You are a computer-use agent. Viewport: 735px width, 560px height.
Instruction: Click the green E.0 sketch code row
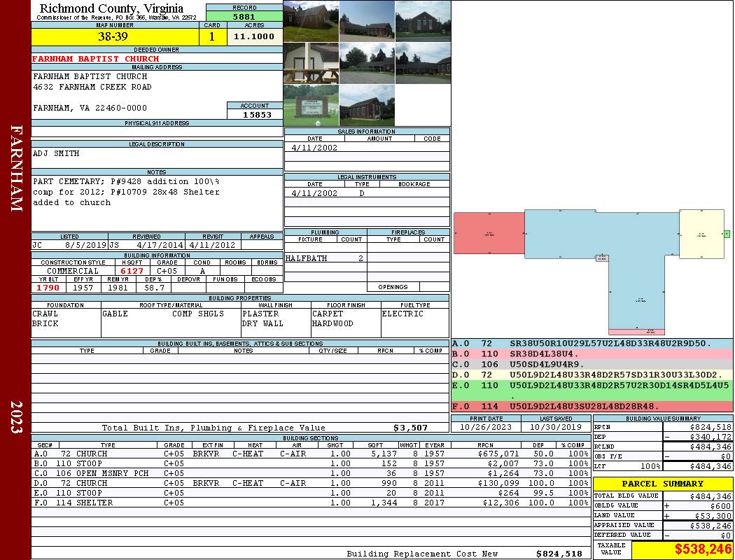(592, 391)
